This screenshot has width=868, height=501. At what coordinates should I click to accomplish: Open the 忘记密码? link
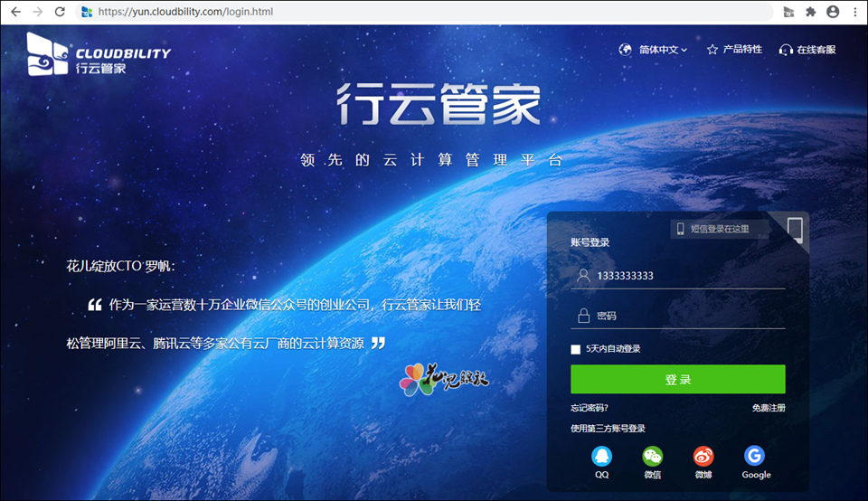pos(590,408)
